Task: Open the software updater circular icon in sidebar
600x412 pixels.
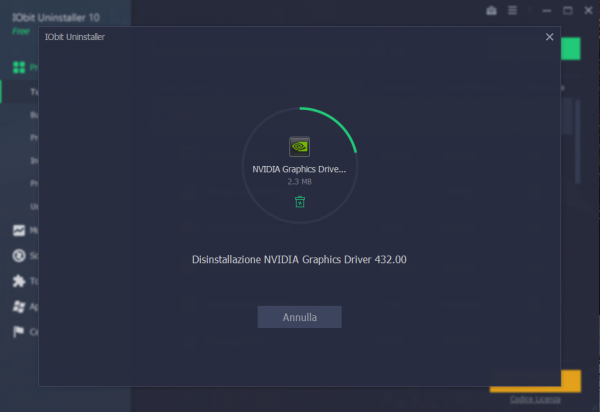Action: click(18, 255)
